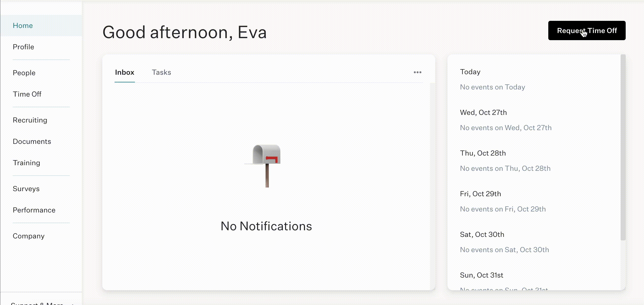
Task: Switch to the Tasks tab
Action: tap(161, 72)
